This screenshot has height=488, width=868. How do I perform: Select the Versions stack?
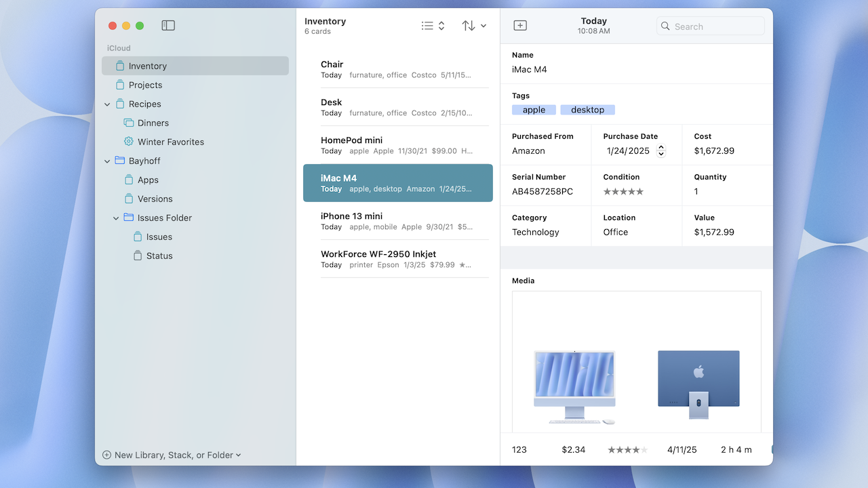pyautogui.click(x=195, y=199)
